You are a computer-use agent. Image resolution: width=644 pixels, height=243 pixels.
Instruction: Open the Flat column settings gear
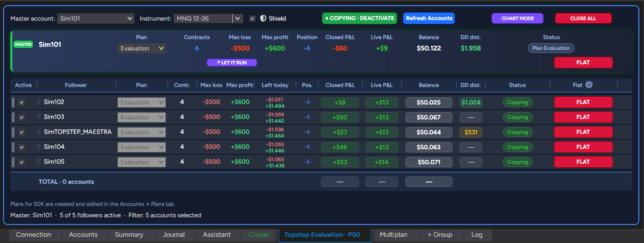(x=589, y=85)
